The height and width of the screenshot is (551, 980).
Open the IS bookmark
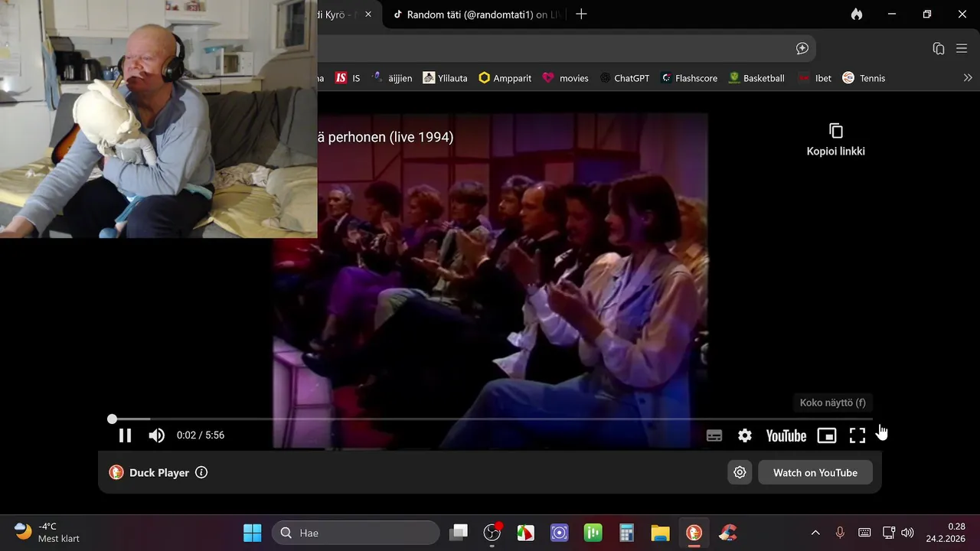(x=348, y=78)
